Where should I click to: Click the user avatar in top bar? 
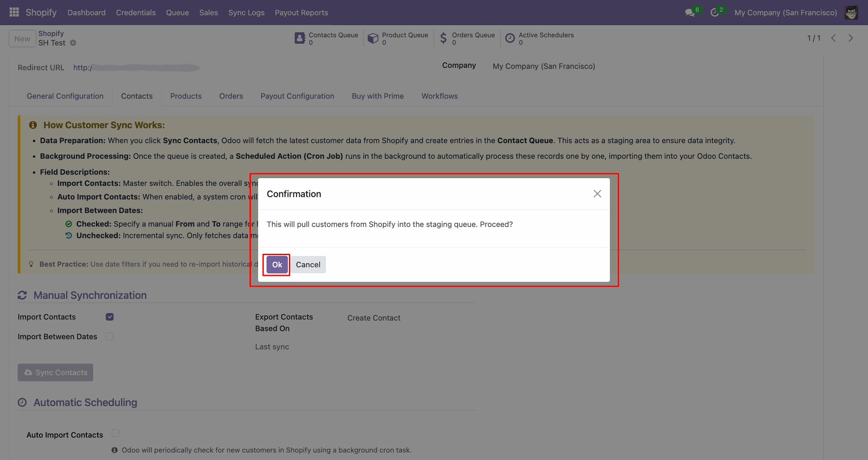851,13
